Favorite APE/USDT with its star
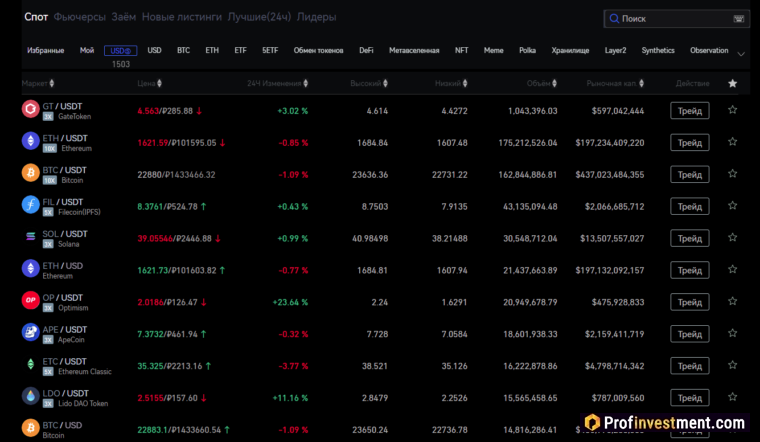 [732, 333]
